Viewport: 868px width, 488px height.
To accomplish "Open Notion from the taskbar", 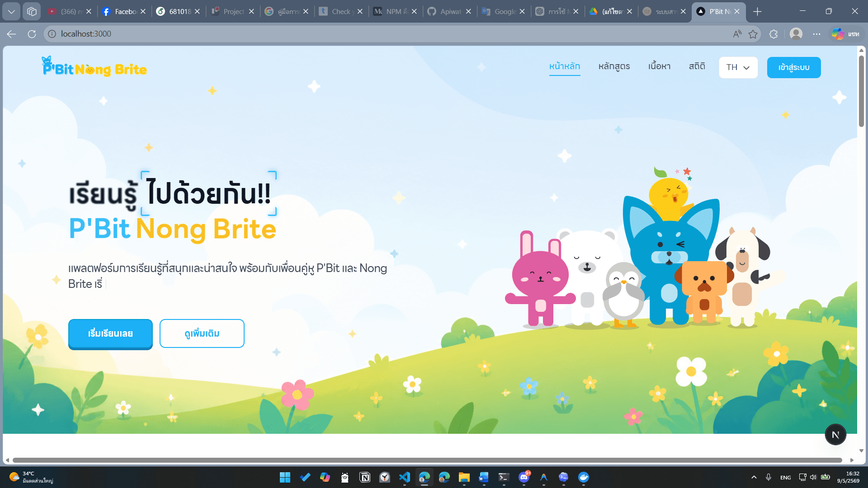I will pos(365,477).
